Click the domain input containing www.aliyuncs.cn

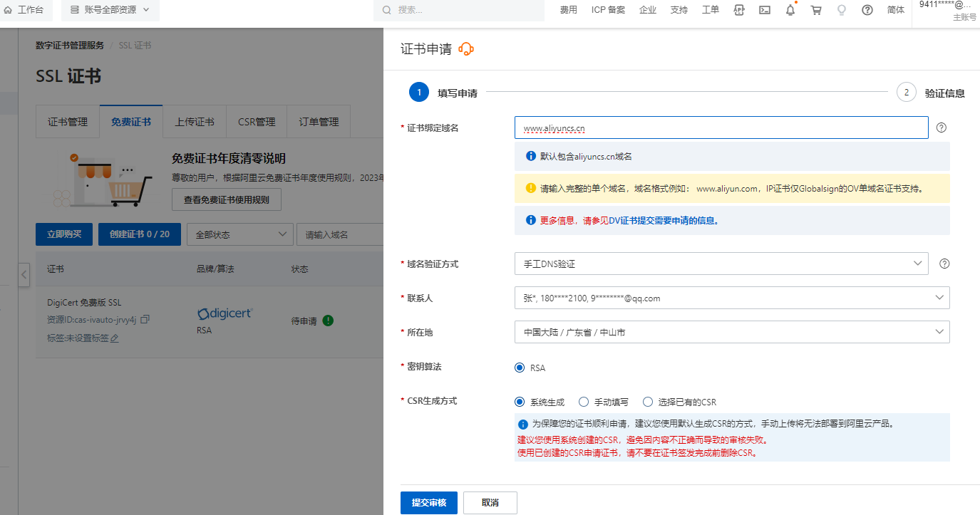[721, 128]
